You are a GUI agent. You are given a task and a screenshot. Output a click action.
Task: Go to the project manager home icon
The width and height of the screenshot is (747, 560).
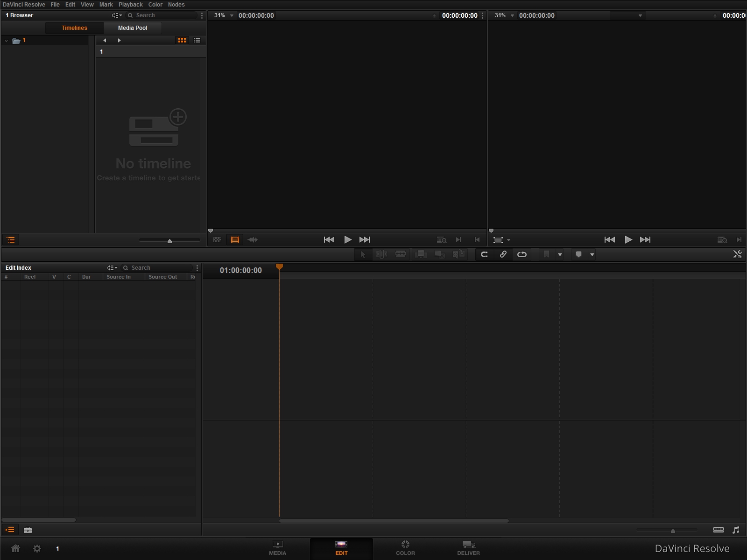pyautogui.click(x=15, y=548)
